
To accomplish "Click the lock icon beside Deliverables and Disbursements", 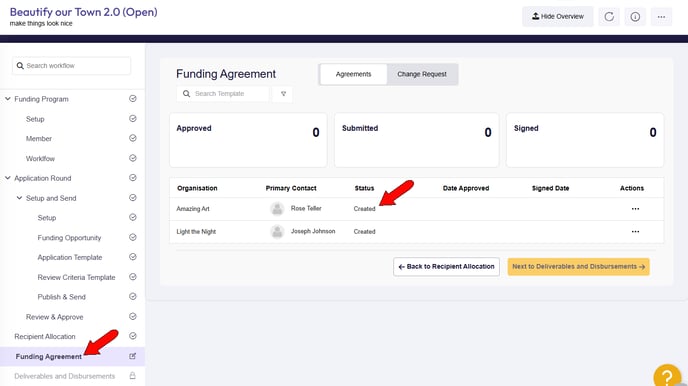I will pyautogui.click(x=133, y=376).
